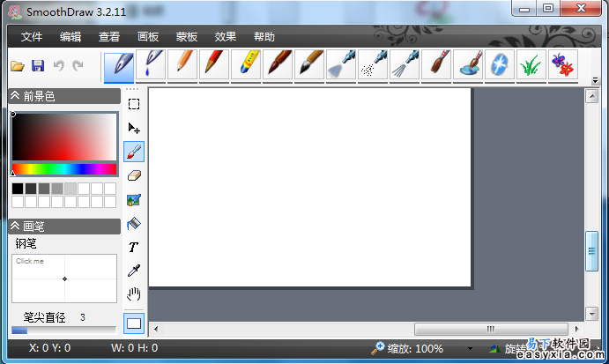Open the 帮助 menu

point(264,37)
